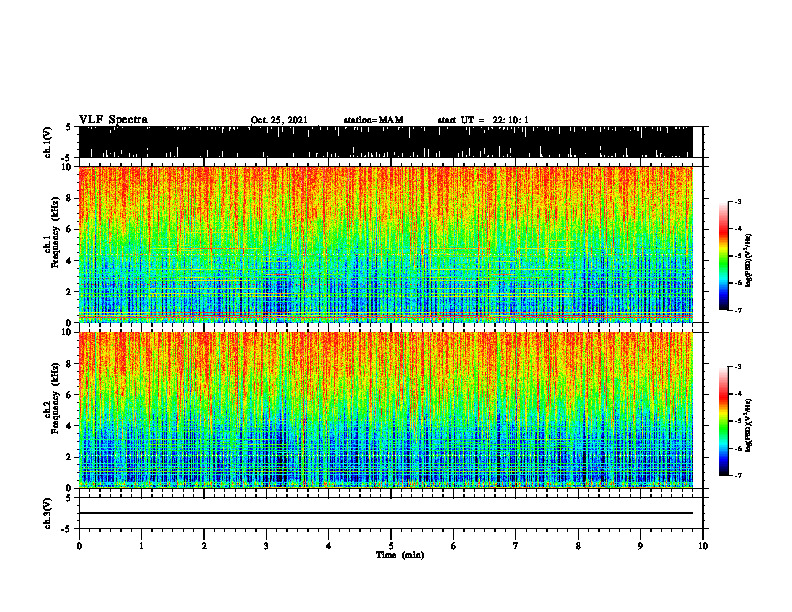Viewport: 792px width, 612px height.
Task: Click the time axis tick label "5"
Action: tap(391, 546)
